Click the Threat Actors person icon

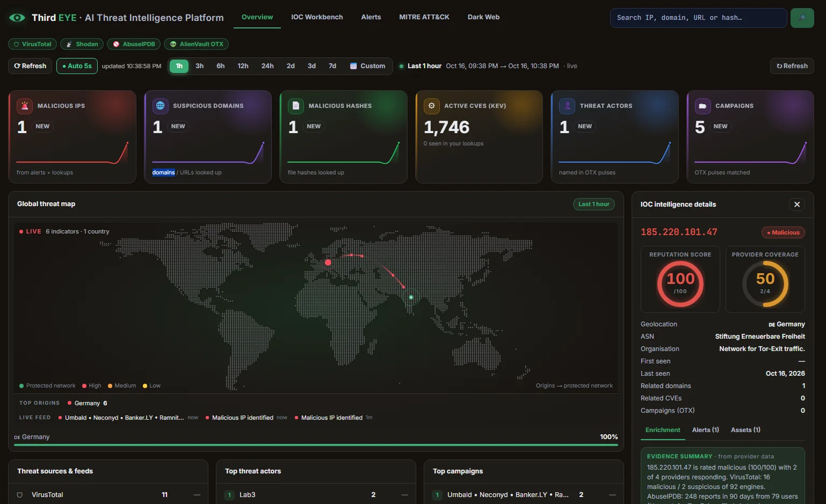[x=567, y=106]
